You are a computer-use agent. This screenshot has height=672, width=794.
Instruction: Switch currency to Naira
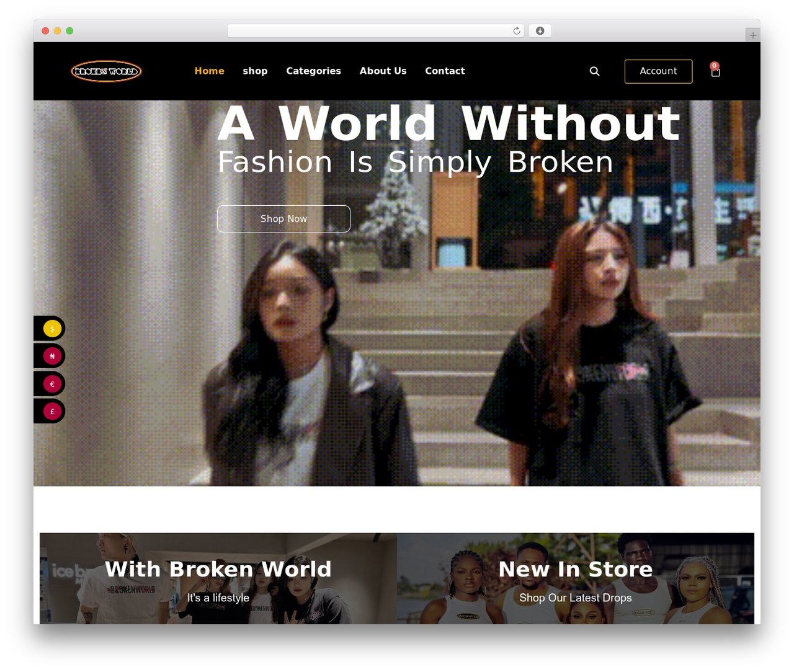pyautogui.click(x=52, y=356)
